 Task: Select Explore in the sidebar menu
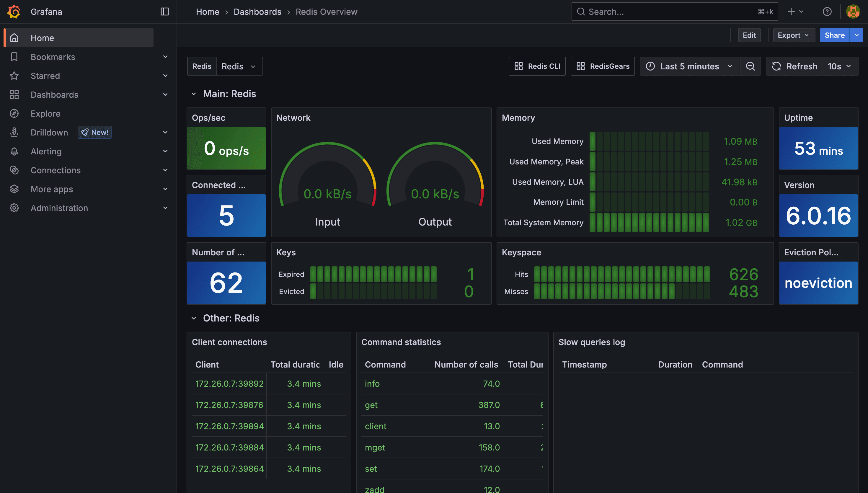tap(45, 113)
